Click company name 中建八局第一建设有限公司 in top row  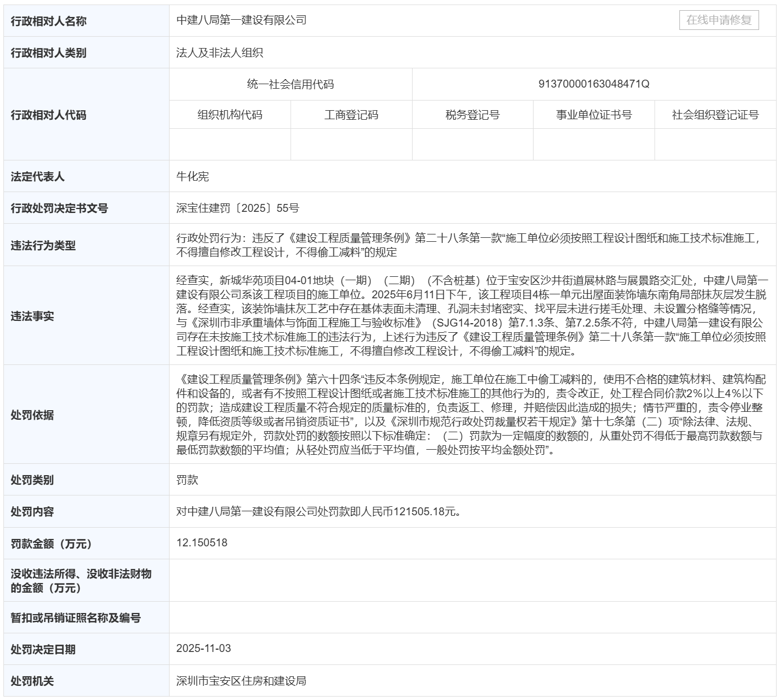tap(241, 20)
